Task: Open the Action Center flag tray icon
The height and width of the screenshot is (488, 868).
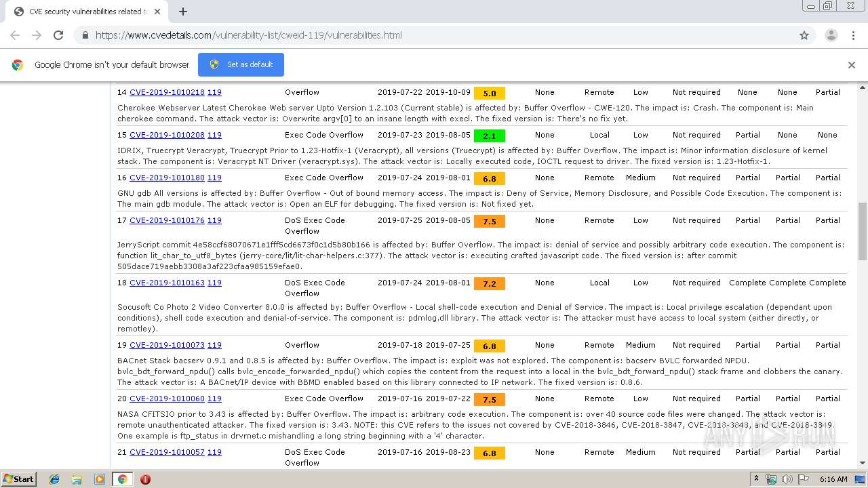Action: point(803,479)
